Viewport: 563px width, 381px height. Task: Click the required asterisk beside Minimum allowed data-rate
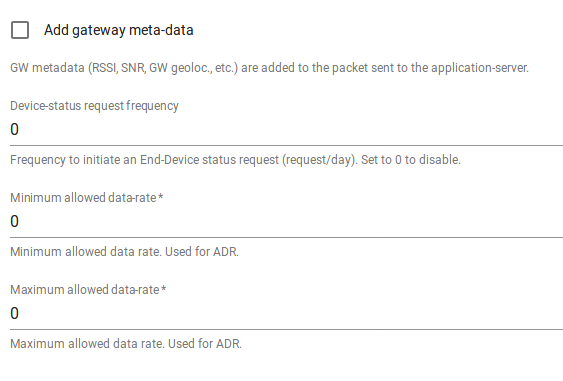pos(160,196)
